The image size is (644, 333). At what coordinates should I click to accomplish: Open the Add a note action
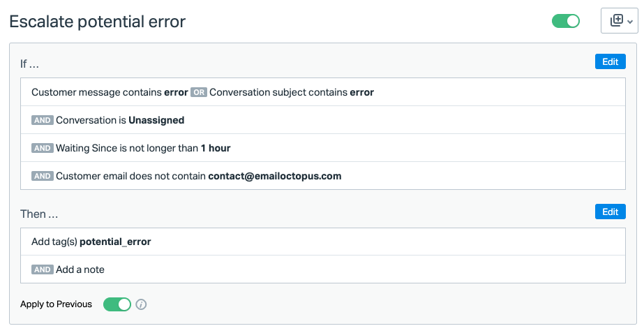[x=80, y=269]
